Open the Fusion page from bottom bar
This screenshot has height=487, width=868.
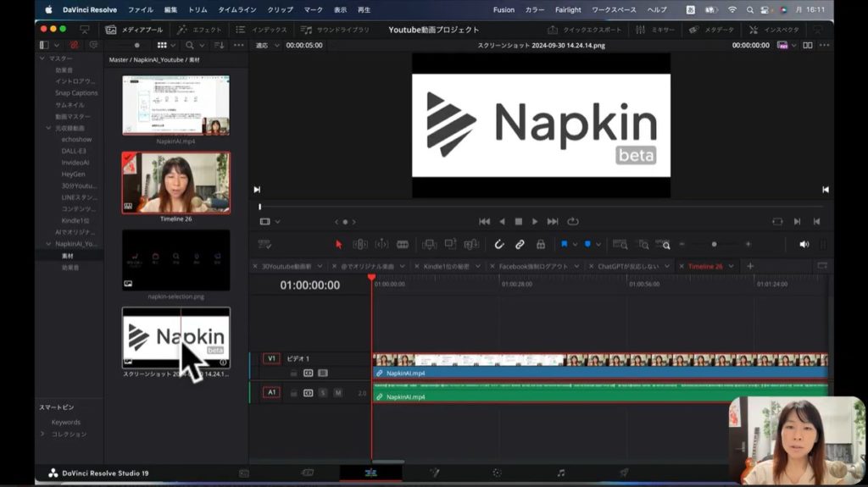click(434, 473)
